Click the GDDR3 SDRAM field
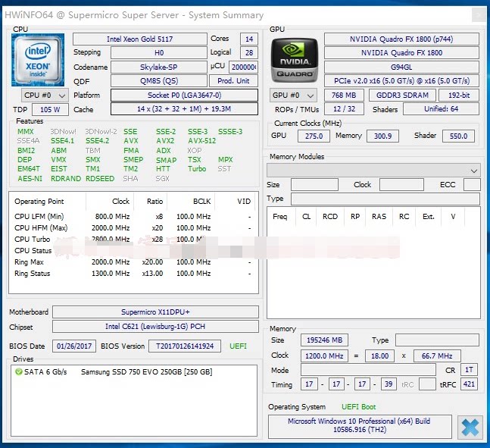 click(402, 95)
